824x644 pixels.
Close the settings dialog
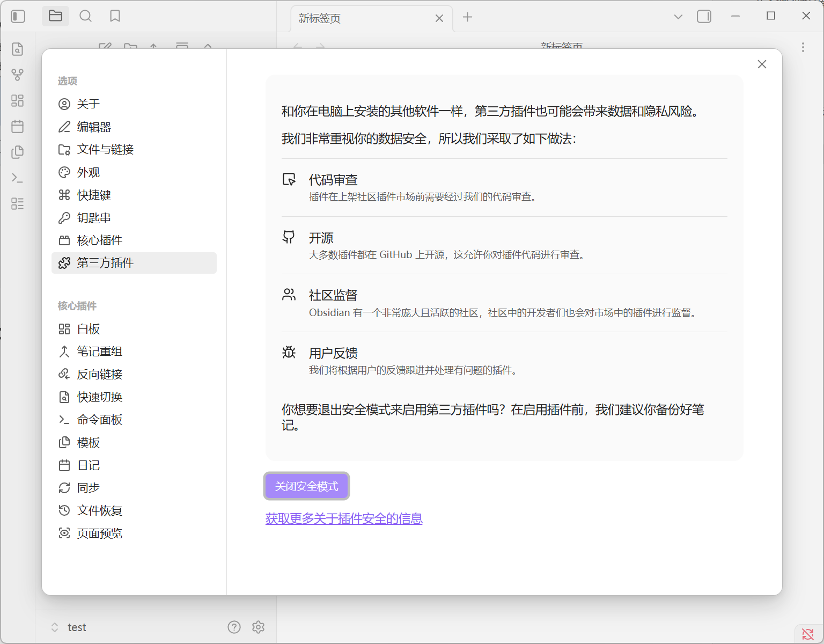762,64
